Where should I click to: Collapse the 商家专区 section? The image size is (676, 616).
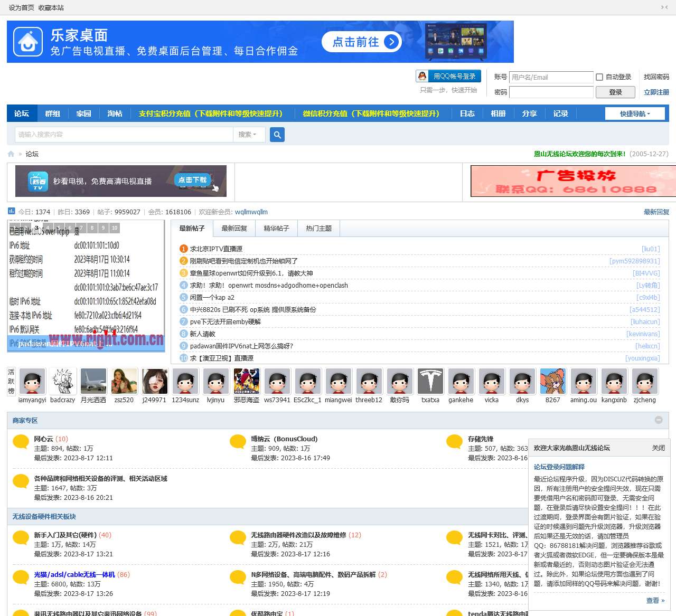pos(659,420)
